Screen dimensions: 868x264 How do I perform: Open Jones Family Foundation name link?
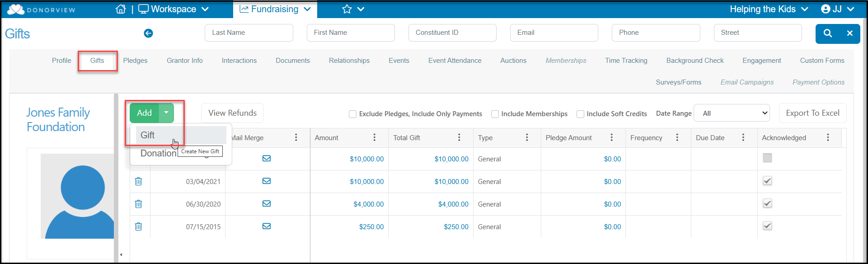pyautogui.click(x=58, y=119)
